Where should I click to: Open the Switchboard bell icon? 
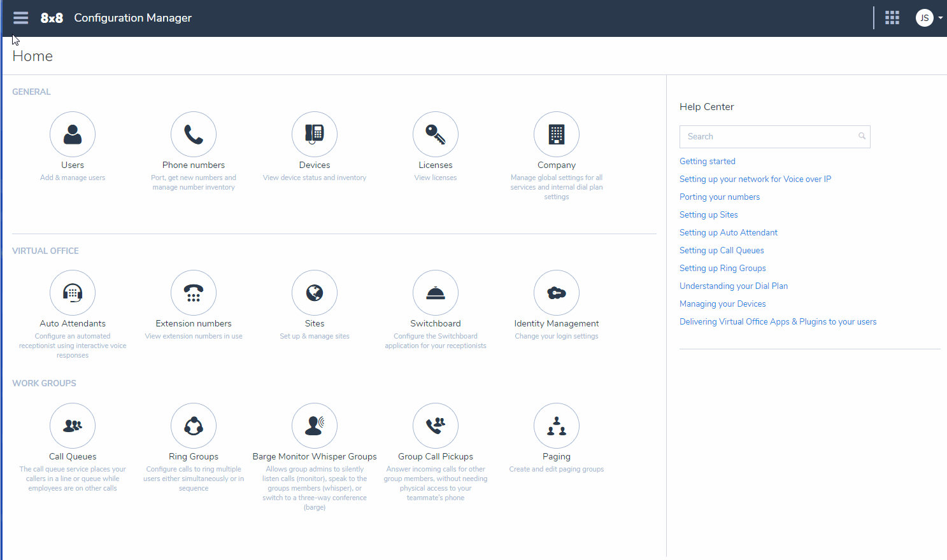coord(436,293)
